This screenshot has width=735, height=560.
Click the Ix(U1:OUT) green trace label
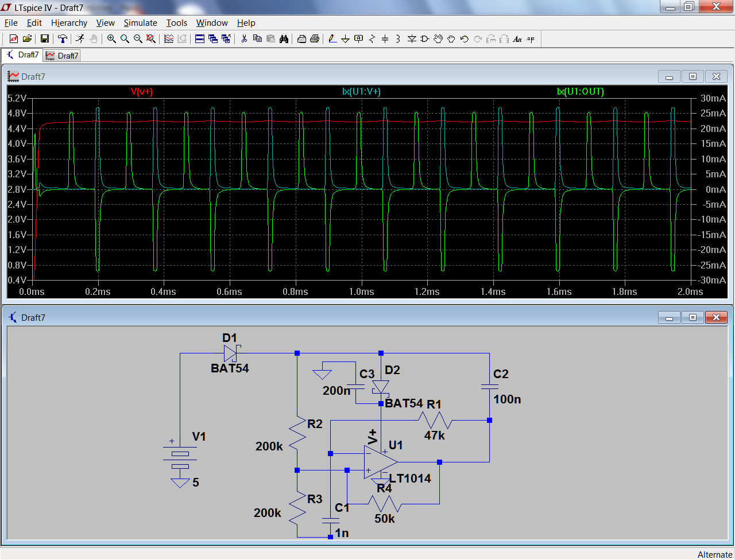581,91
